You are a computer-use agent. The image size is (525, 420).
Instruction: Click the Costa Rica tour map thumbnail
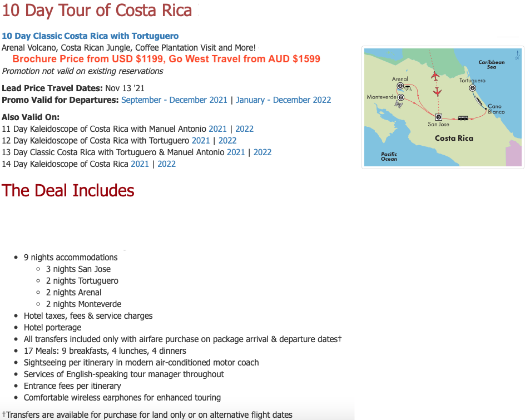[443, 107]
